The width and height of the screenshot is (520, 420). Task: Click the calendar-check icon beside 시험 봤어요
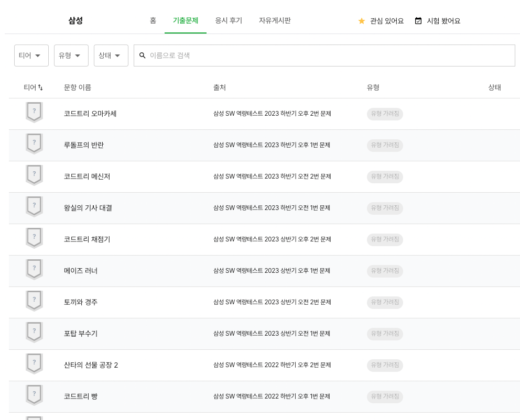coord(418,21)
